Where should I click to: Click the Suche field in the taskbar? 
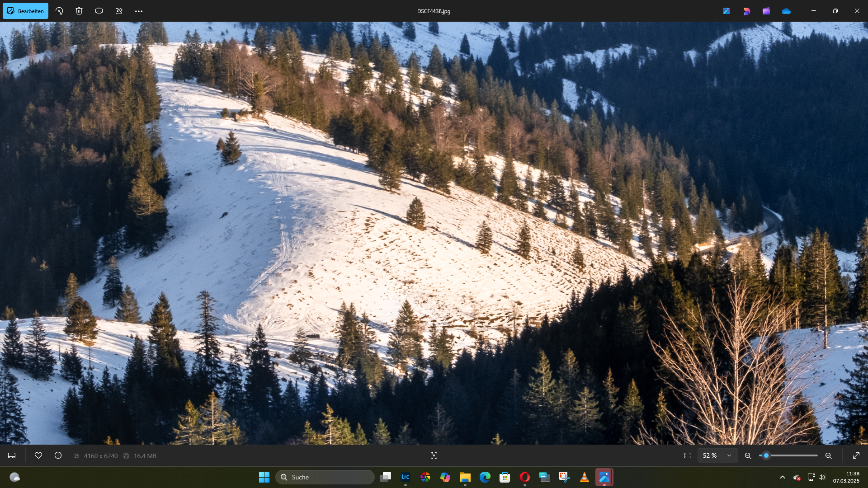coord(325,477)
